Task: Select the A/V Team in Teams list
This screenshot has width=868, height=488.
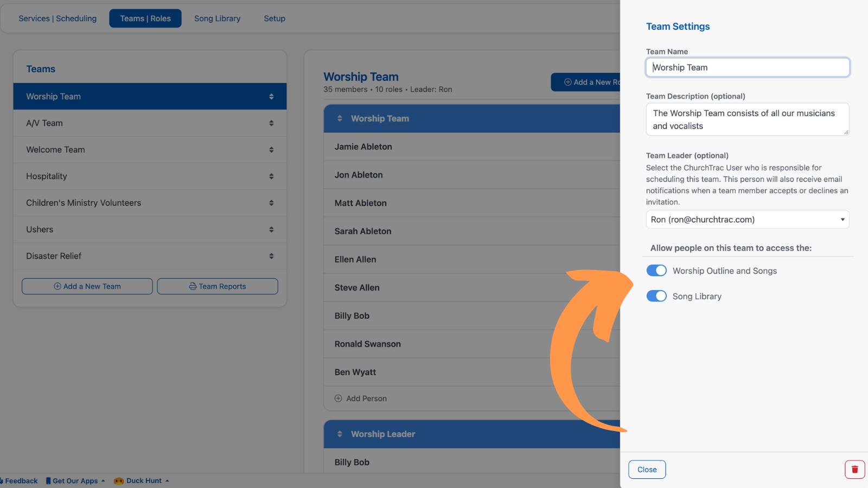Action: (150, 123)
